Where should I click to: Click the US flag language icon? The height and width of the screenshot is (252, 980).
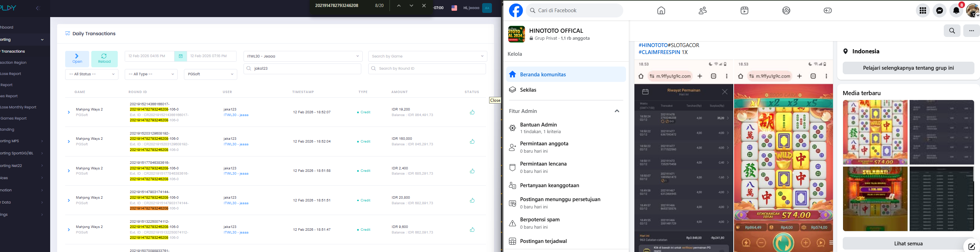coord(454,8)
